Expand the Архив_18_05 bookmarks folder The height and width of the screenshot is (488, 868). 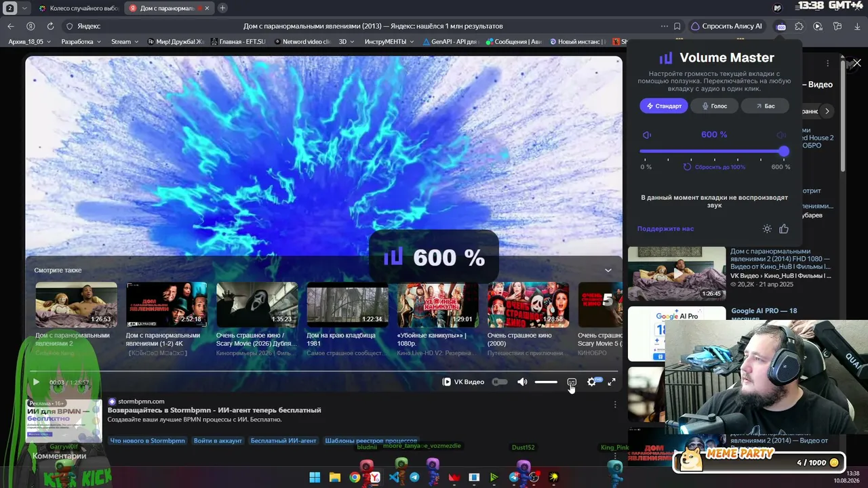tap(28, 41)
